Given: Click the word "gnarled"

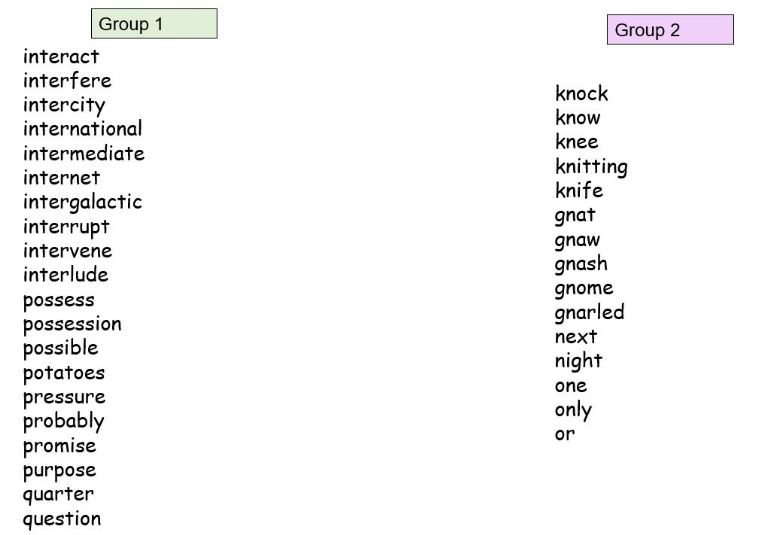Looking at the screenshot, I should pyautogui.click(x=589, y=313).
